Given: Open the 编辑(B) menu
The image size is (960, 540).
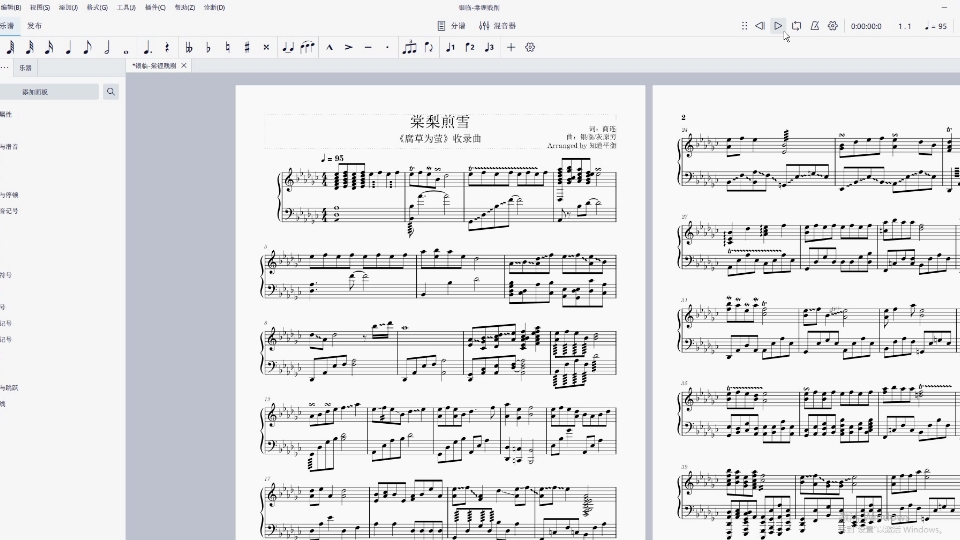Looking at the screenshot, I should (x=10, y=7).
